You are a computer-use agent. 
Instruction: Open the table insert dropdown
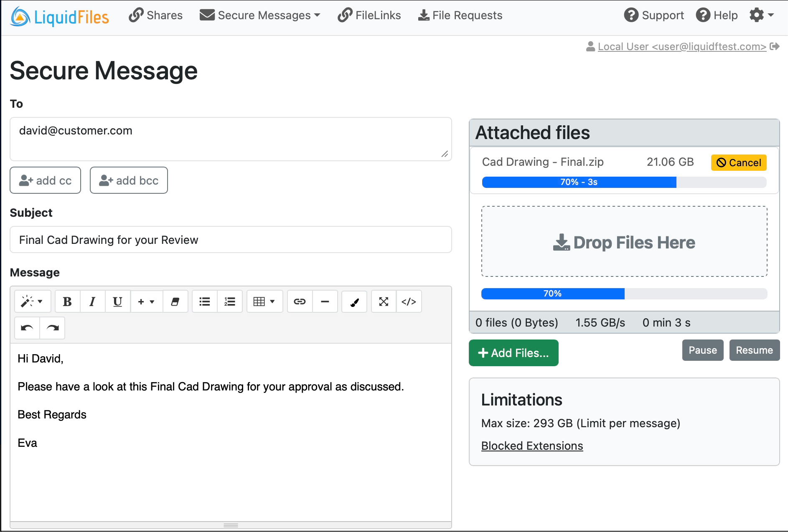click(x=264, y=301)
